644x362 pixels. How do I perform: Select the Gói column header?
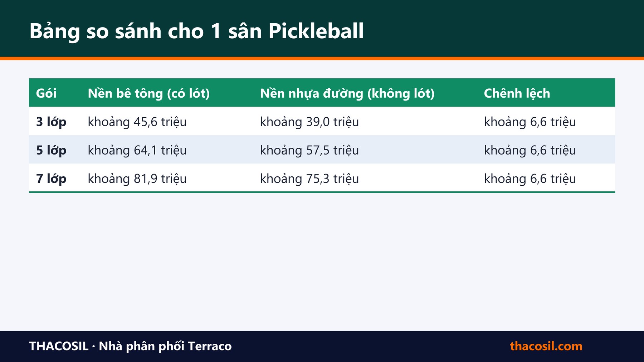(46, 93)
